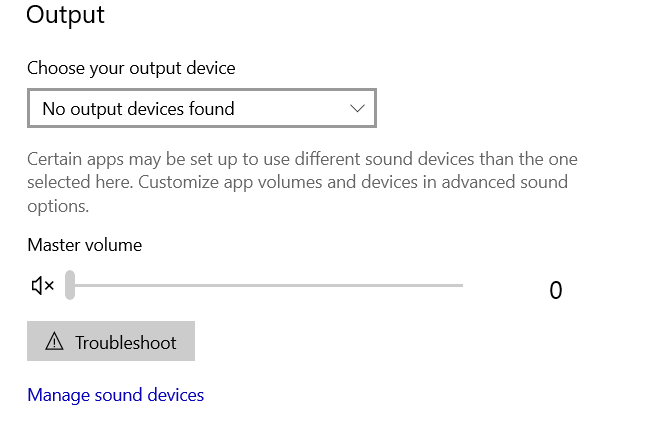
Task: Click the "Choose your output device" label
Action: click(x=131, y=68)
